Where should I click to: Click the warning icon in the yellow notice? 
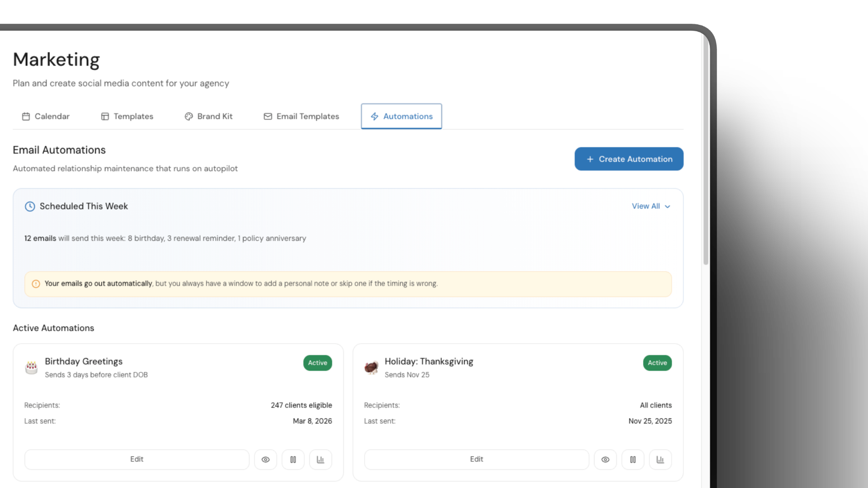click(36, 284)
